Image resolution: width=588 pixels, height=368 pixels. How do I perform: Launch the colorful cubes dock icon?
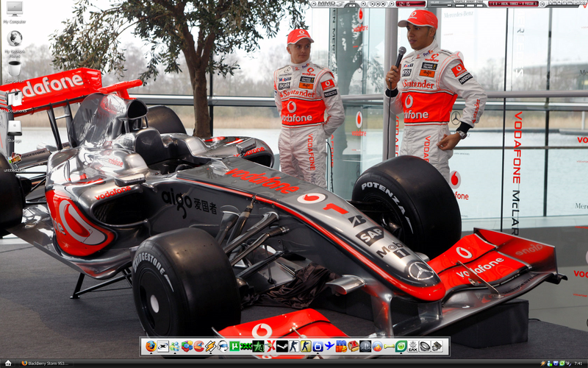point(187,346)
